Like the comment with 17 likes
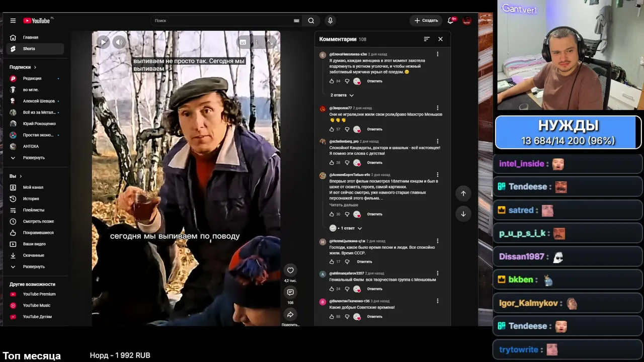This screenshot has height=362, width=644. [x=332, y=262]
